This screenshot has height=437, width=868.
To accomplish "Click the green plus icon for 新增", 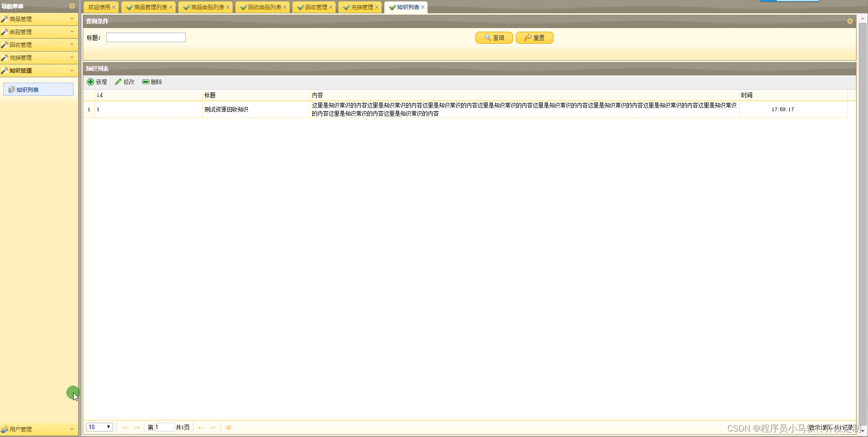I will (91, 82).
